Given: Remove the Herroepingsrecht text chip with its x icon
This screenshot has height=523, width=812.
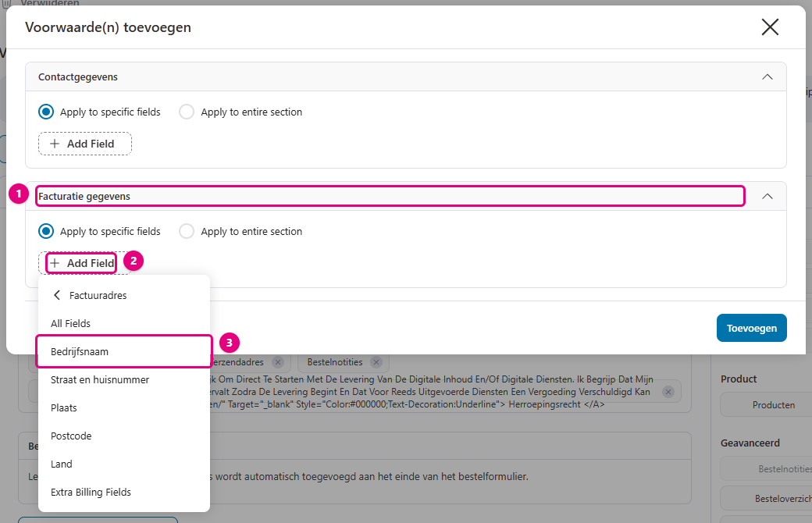Looking at the screenshot, I should (668, 392).
